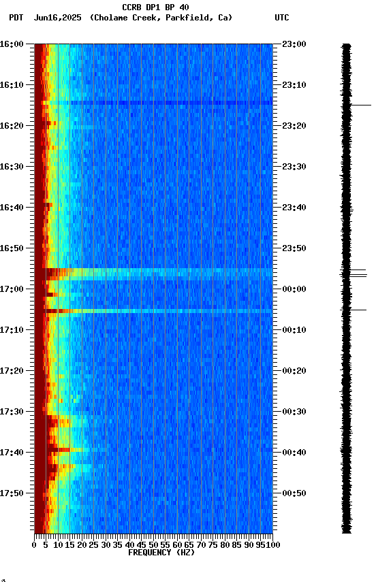Screen dimensions: 376x588
Task: Click the 16:00 PDT time label
Action: coord(12,44)
